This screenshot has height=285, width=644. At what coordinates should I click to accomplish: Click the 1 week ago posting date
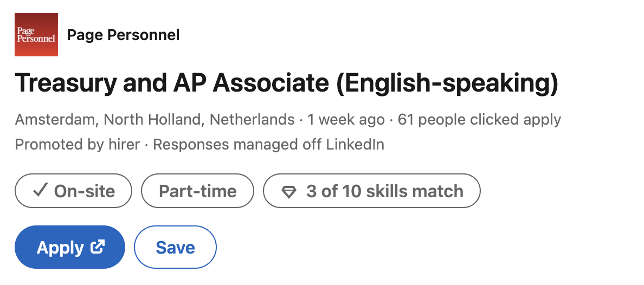click(346, 120)
